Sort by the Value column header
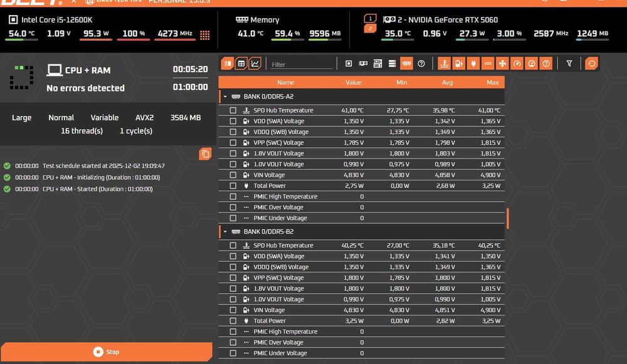Screen dimensions: 627x364 pyautogui.click(x=353, y=82)
